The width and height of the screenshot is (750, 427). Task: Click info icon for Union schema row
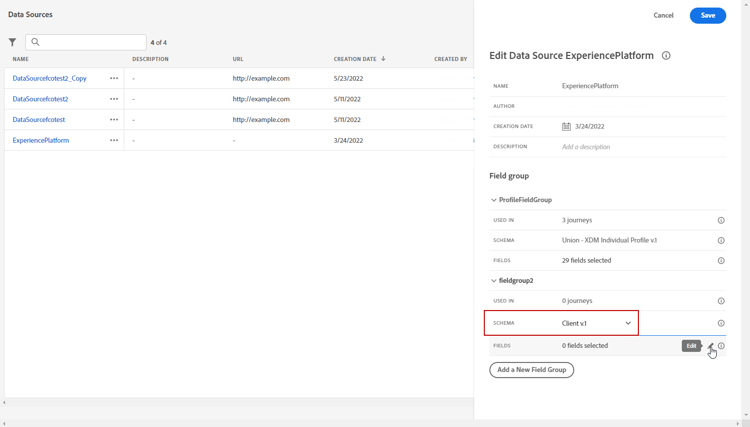point(721,241)
